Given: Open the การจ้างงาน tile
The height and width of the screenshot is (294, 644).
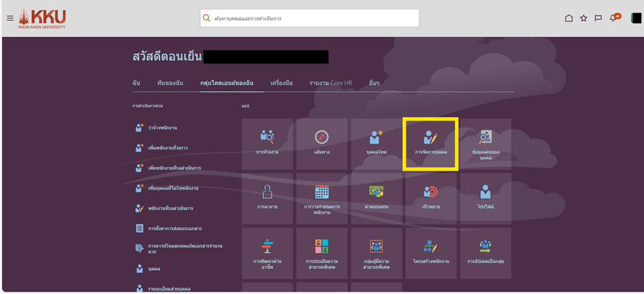Looking at the screenshot, I should coord(267,143).
